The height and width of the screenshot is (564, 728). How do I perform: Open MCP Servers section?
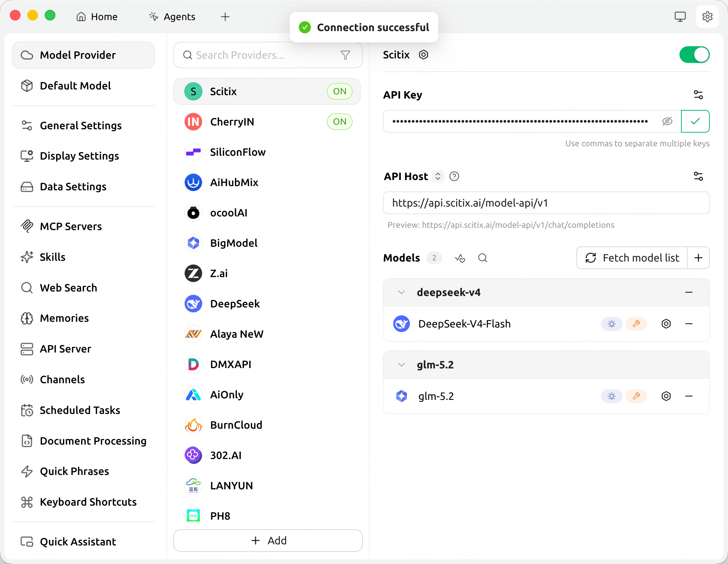tap(83, 226)
